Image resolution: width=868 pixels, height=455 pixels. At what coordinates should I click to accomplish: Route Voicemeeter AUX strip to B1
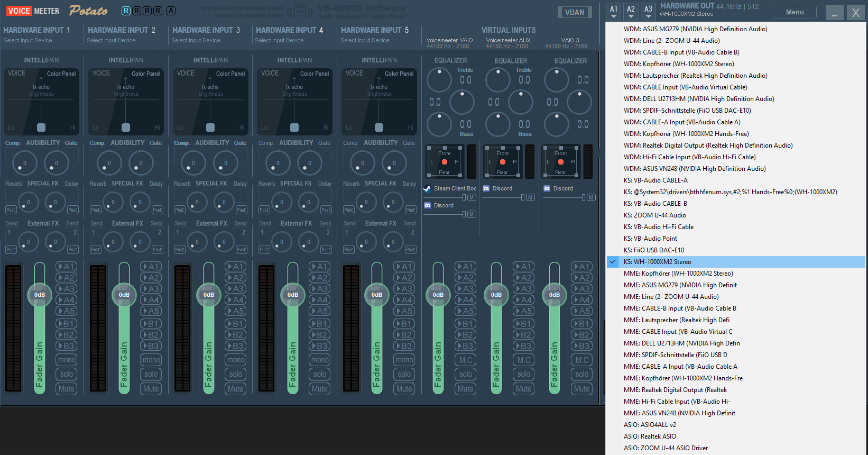click(524, 324)
